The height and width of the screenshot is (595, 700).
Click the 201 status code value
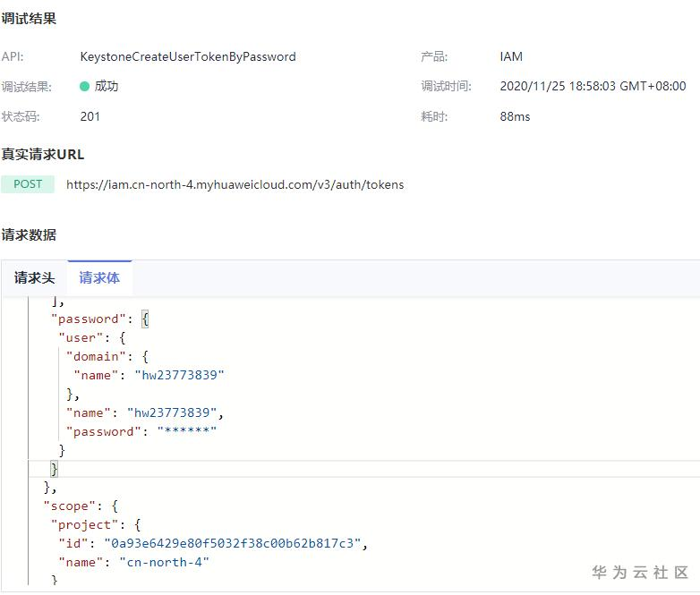pos(90,116)
